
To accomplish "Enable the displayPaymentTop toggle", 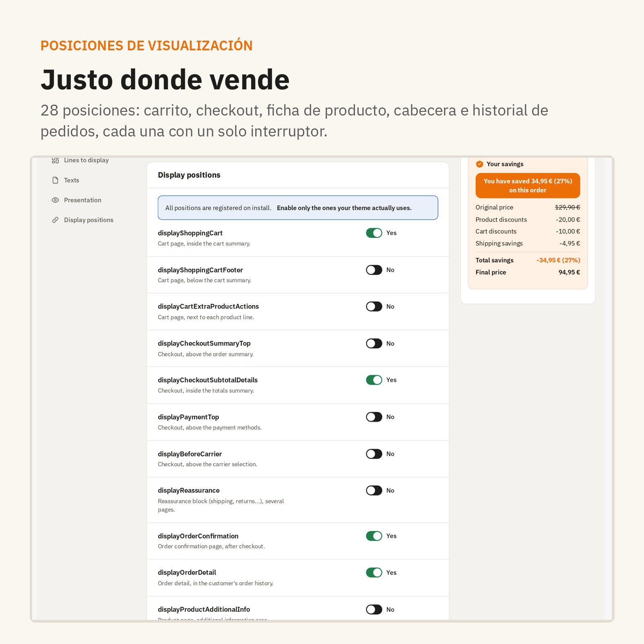I will pos(374,417).
